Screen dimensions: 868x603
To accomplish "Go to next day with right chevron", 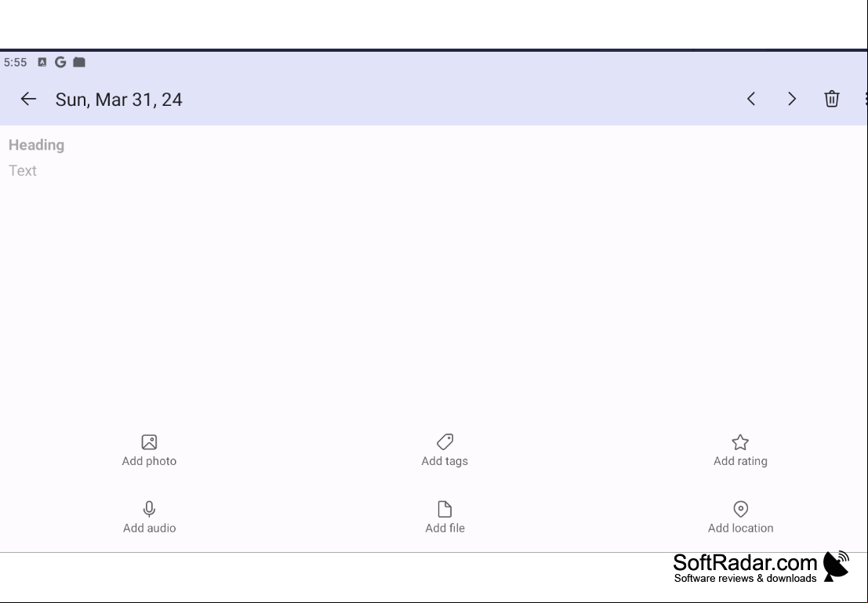I will pos(792,99).
